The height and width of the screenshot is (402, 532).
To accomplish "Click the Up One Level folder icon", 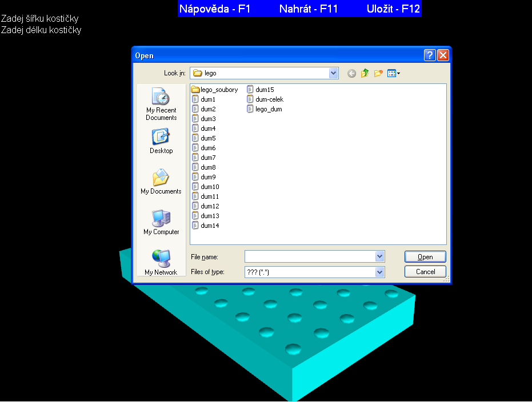I will click(365, 73).
